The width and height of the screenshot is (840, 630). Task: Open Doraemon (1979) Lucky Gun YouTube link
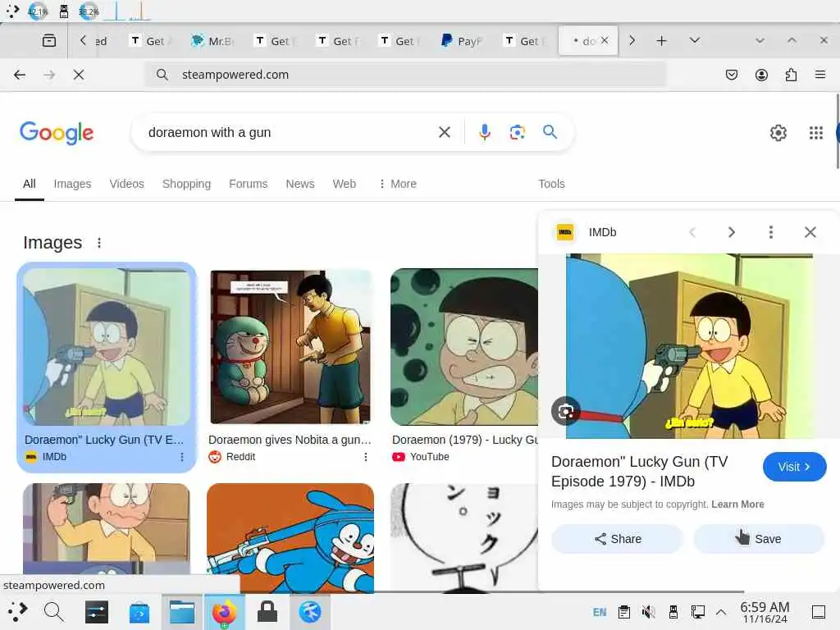(x=465, y=440)
